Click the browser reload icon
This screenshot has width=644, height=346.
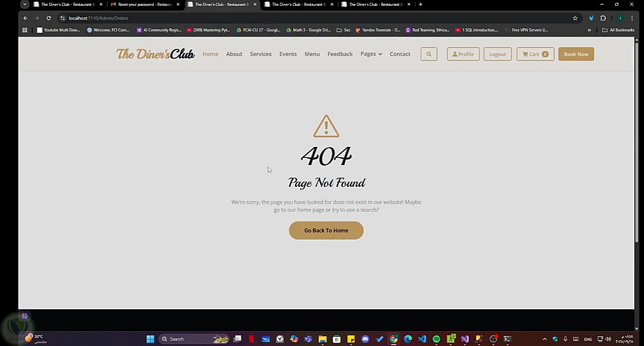pos(48,18)
